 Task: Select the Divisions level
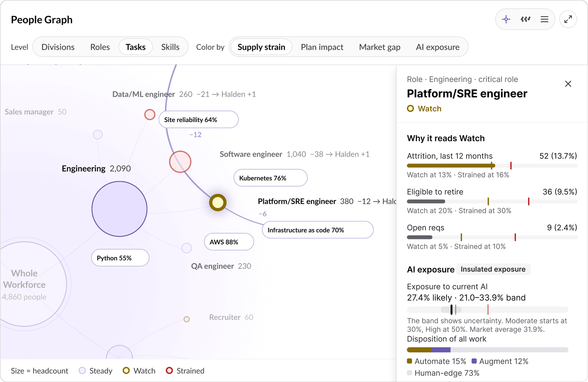(x=58, y=47)
